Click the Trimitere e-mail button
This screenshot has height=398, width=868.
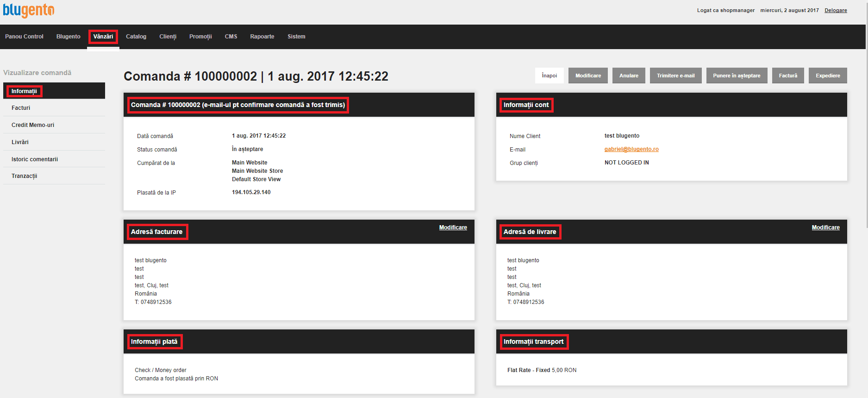(x=676, y=76)
